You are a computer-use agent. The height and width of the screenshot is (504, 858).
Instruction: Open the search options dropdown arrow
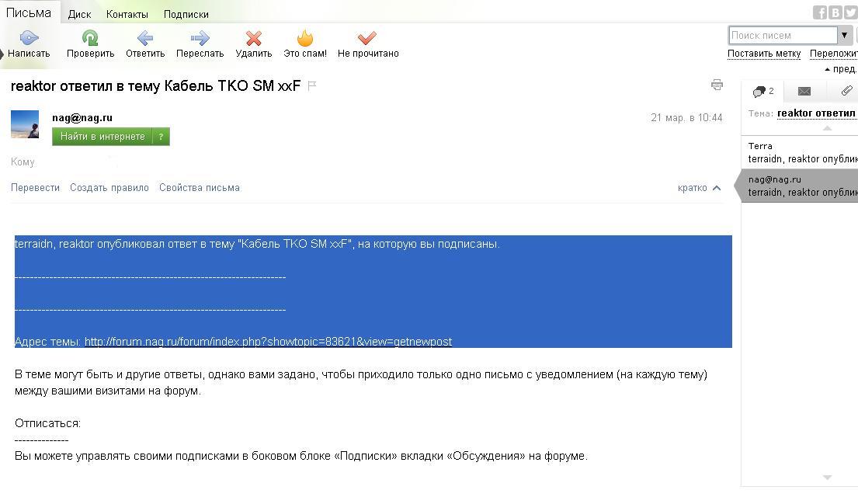[844, 35]
